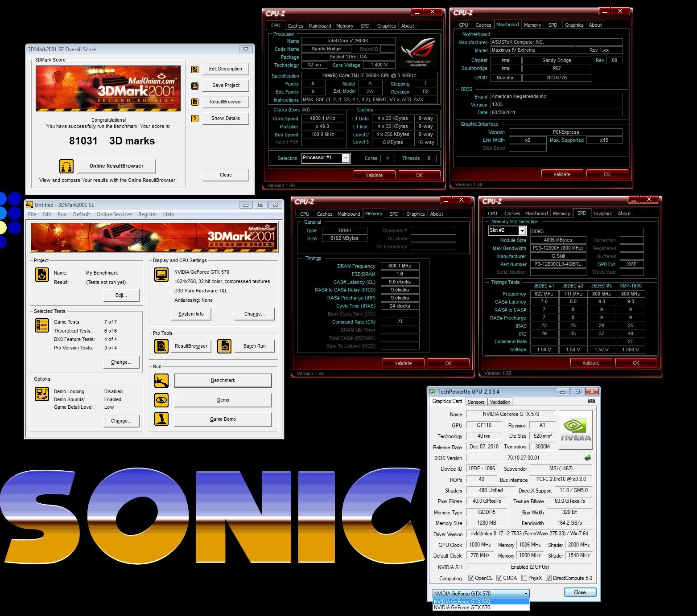The image size is (697, 616).
Task: Click Validate in the CPU-Z CPU window
Action: pyautogui.click(x=374, y=175)
